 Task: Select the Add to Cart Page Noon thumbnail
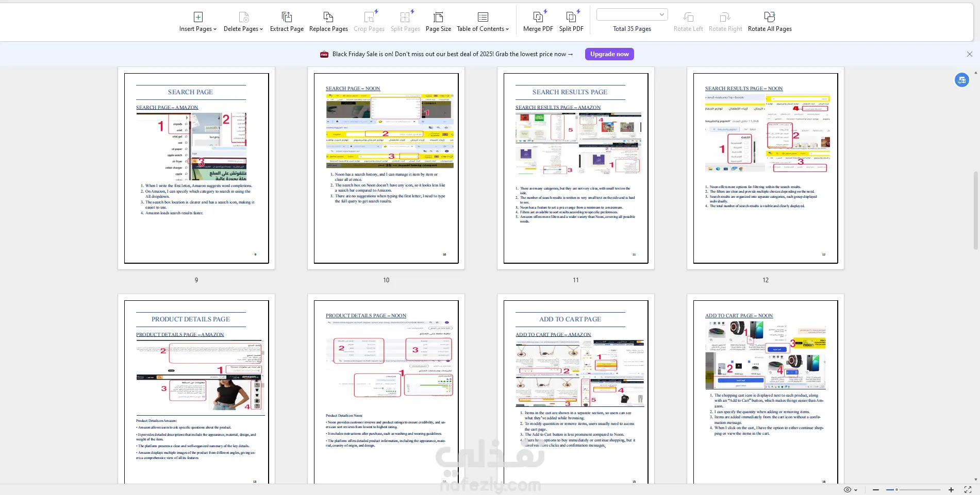point(766,389)
